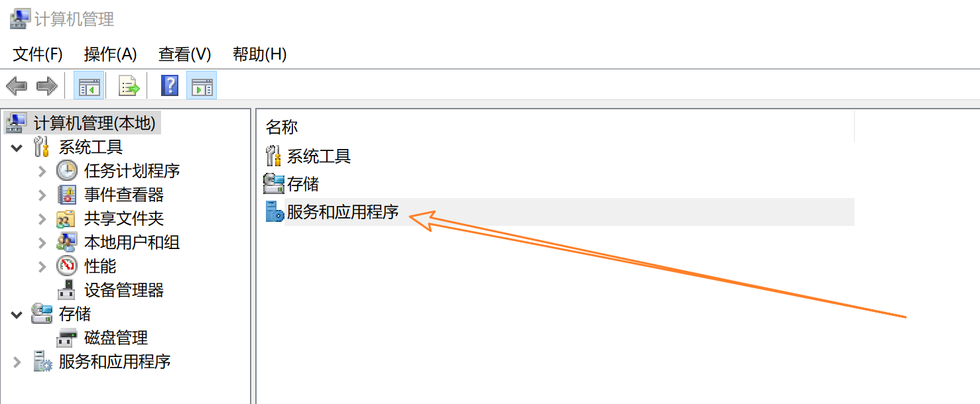This screenshot has height=404, width=980.
Task: Toggle the show/hide action pane button
Action: [x=202, y=85]
